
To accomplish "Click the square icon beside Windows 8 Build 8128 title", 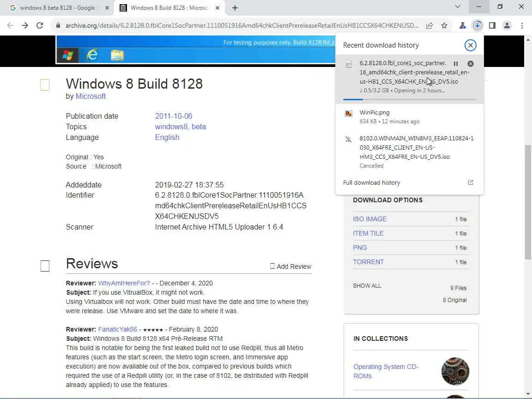I will click(x=45, y=85).
